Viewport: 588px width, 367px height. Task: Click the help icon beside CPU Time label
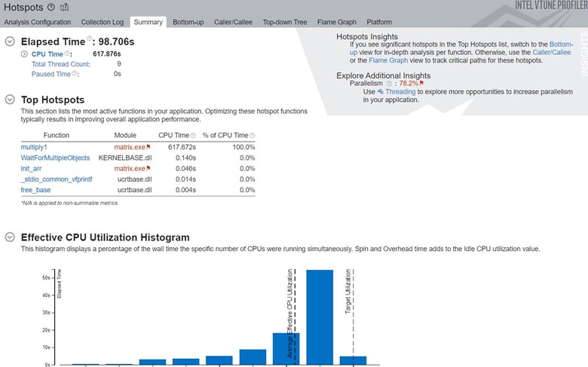click(x=67, y=54)
